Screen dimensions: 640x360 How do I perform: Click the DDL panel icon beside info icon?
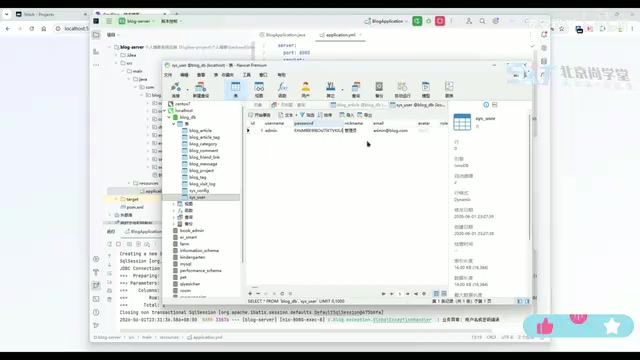coord(495,105)
